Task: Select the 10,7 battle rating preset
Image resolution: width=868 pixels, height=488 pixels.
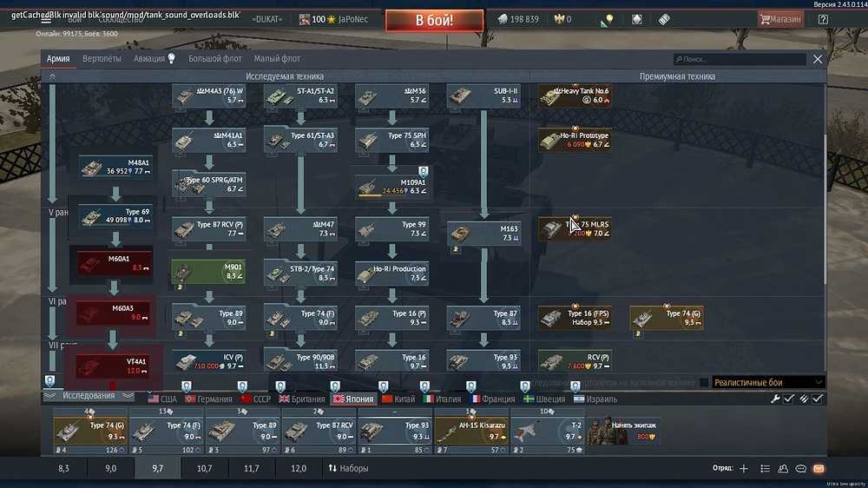Action: tap(205, 468)
